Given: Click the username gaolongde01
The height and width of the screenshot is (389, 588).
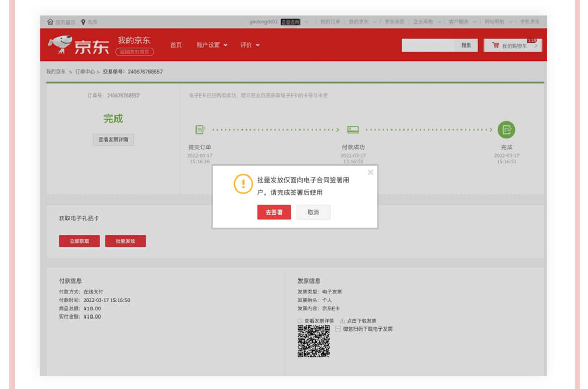Looking at the screenshot, I should pos(263,22).
